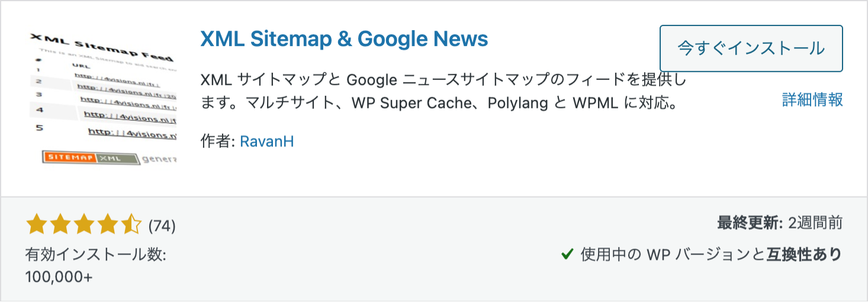868x302 pixels.
Task: Open the XML Sitemap & Google News title
Action: pos(344,38)
